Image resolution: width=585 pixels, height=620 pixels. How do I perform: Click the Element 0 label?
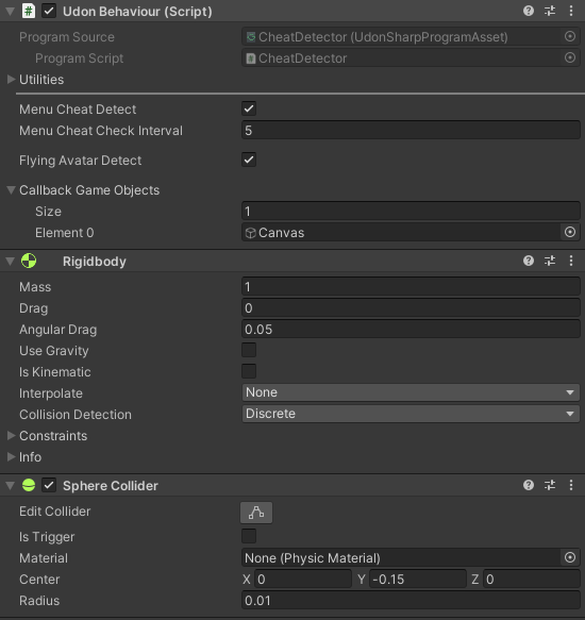pos(64,232)
